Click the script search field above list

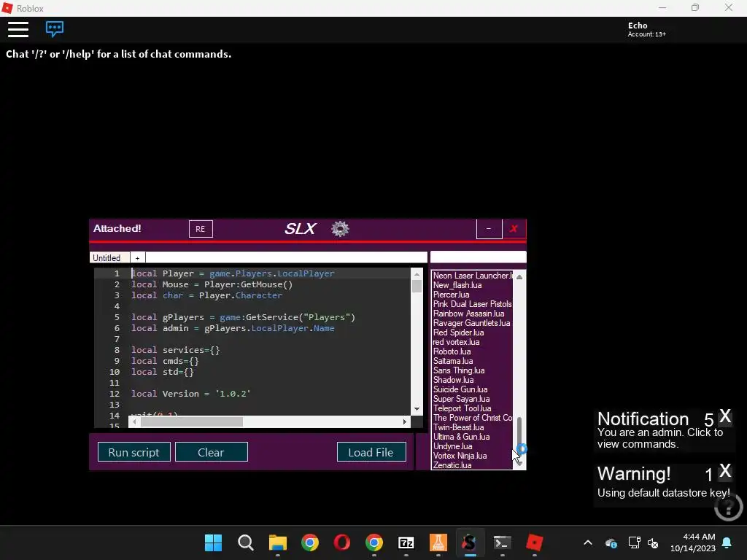click(478, 257)
